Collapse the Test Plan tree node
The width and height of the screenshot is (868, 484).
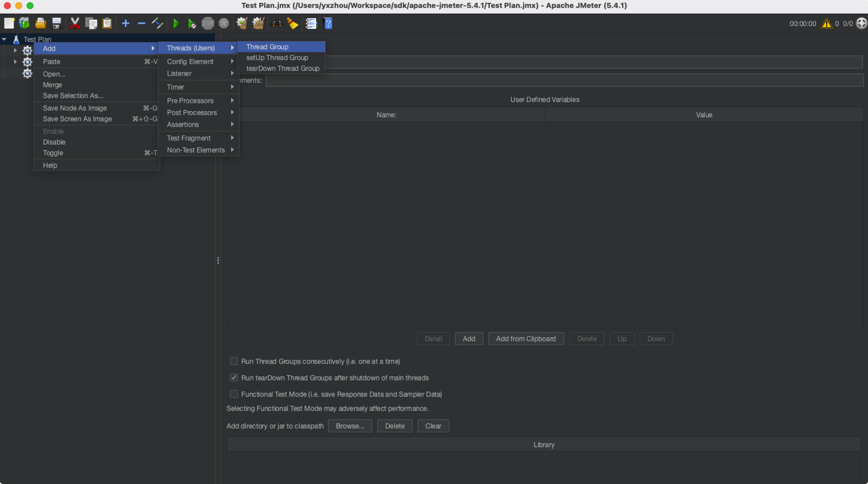click(x=4, y=39)
